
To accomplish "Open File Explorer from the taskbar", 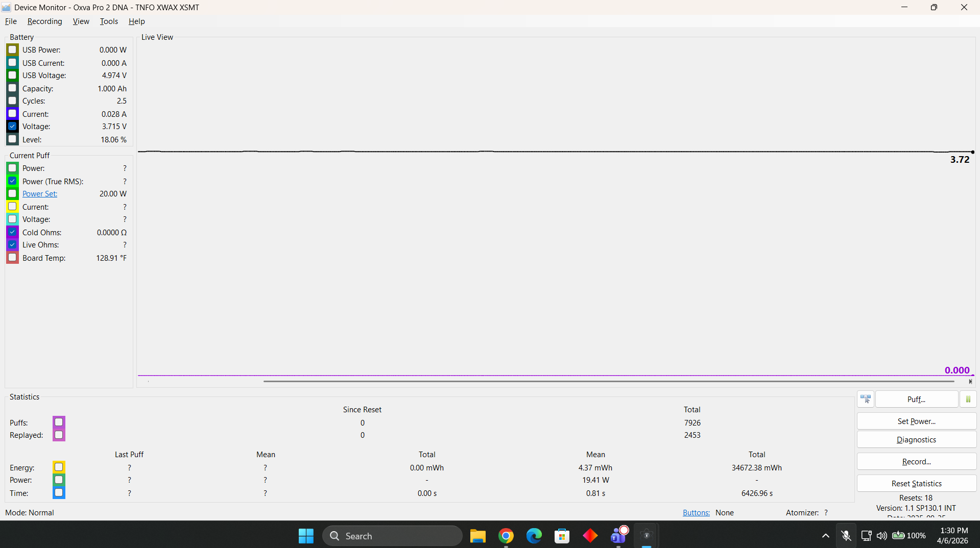I will click(477, 536).
